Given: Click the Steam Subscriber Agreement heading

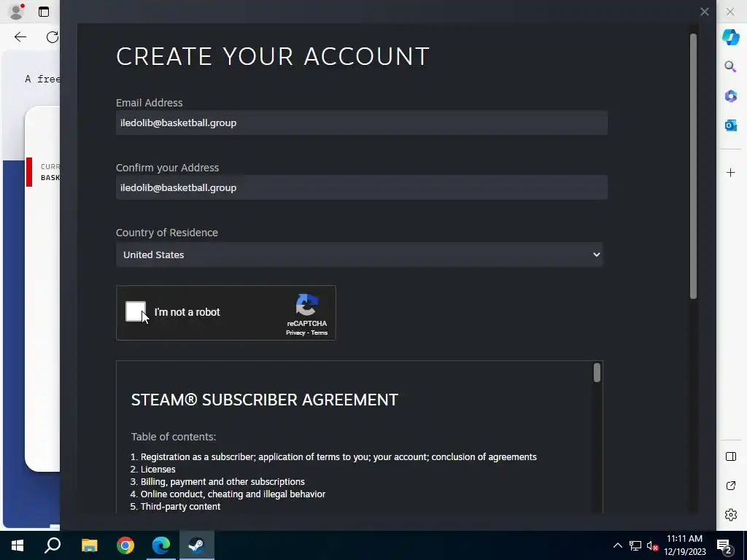Looking at the screenshot, I should coord(264,400).
